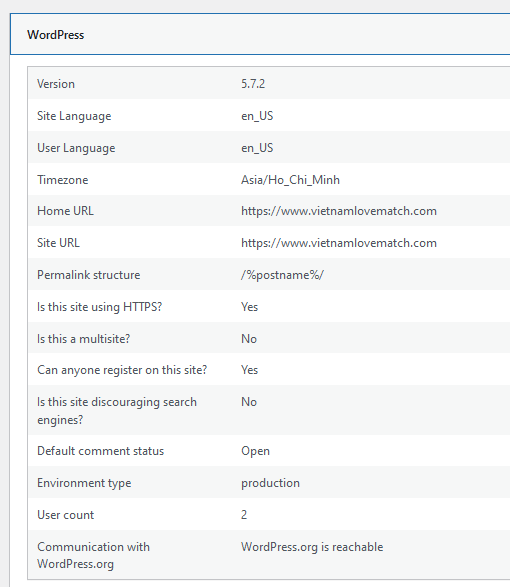Click the Is this a multisite? label

click(x=84, y=339)
